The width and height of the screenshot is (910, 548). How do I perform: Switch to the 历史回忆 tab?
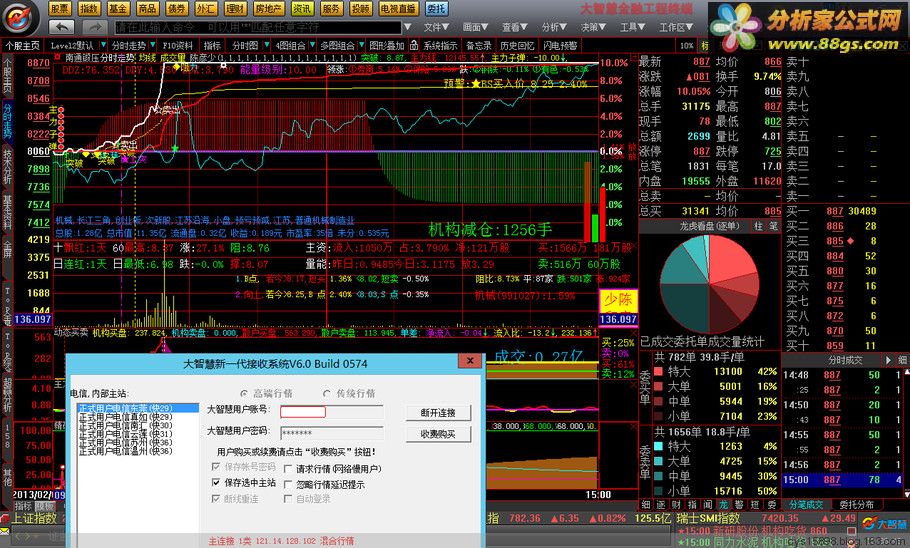coord(517,45)
